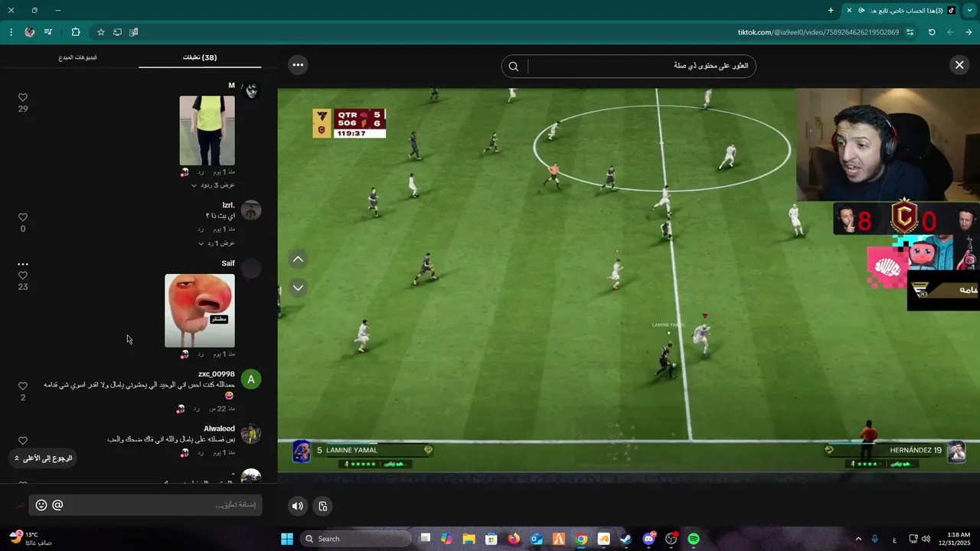
Task: Click the search magnifier icon above video
Action: (514, 66)
